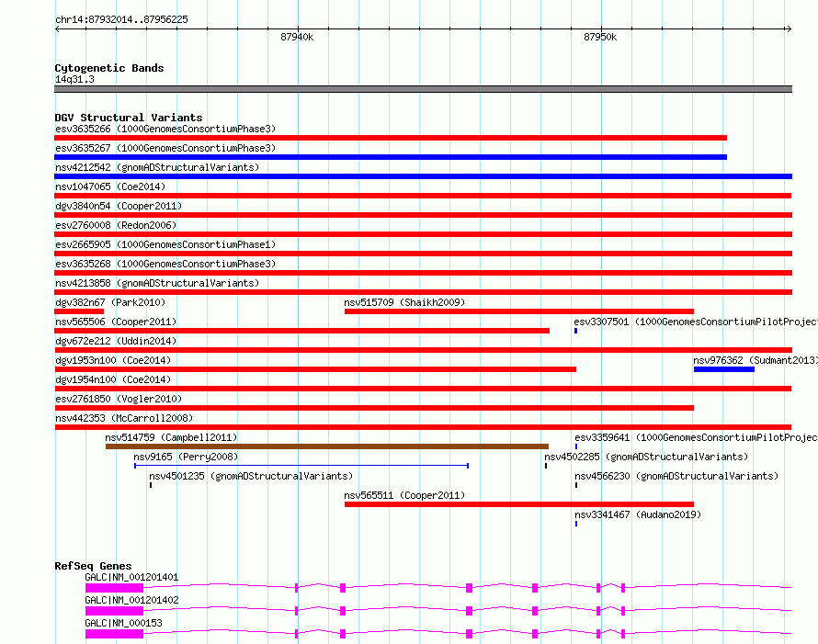
Task: Open esv3635268 variant label
Action: (x=165, y=264)
